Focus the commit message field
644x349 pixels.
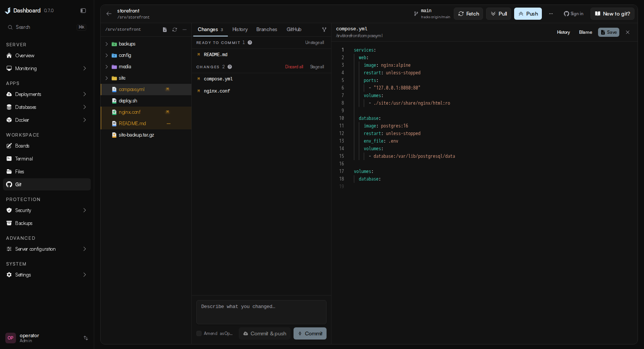coord(261,312)
